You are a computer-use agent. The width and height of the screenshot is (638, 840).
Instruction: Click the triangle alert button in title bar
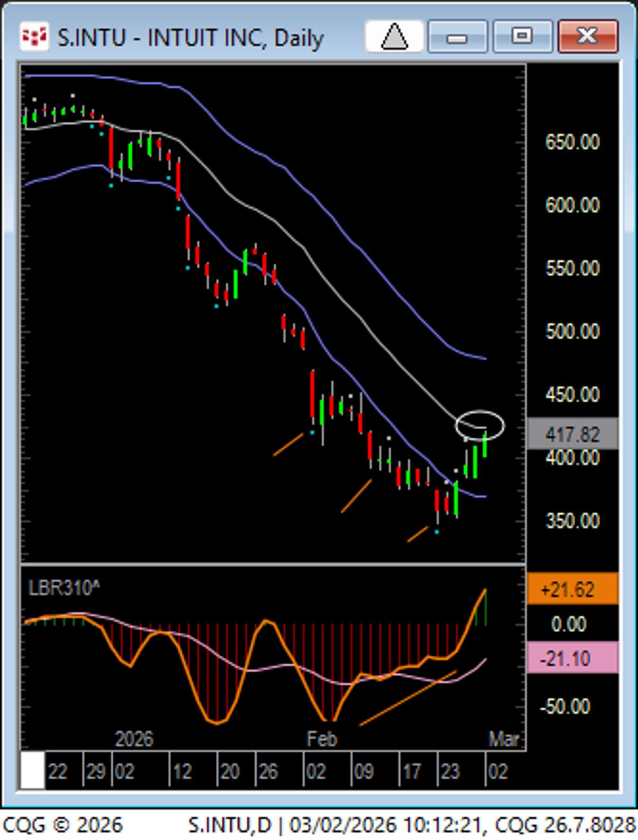394,37
